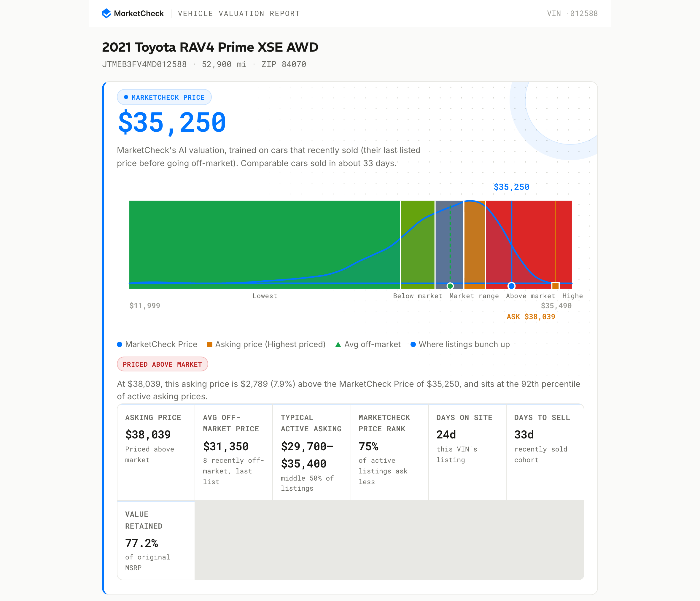Click the MARKETCHECK PRICE pill badge
700x601 pixels.
(164, 97)
